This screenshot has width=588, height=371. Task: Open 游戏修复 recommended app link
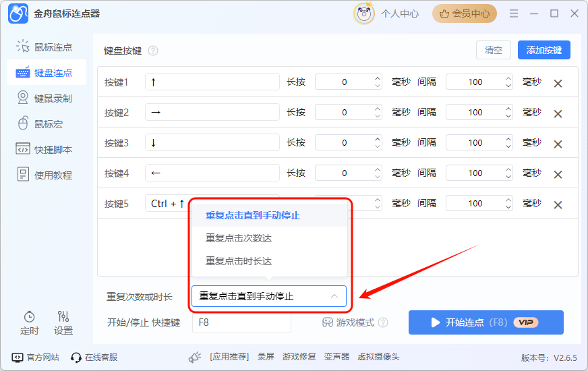click(x=299, y=357)
